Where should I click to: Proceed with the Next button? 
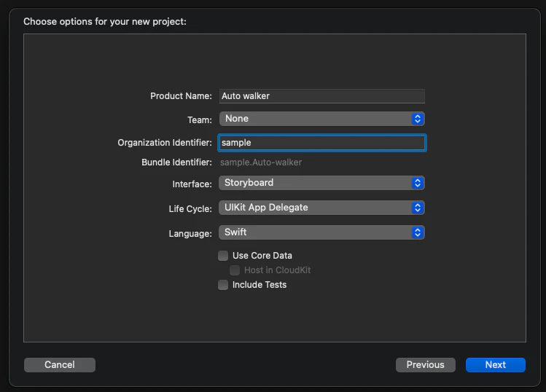496,365
